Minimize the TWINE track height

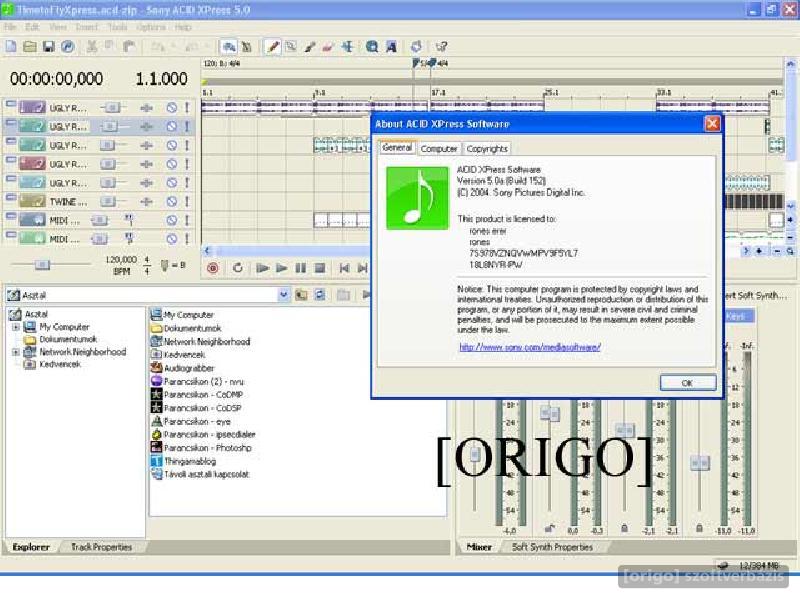point(11,197)
